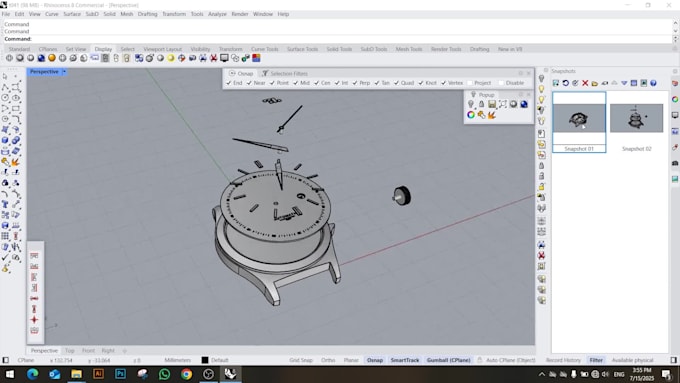Click the floppy disk icon in Popup panel

point(492,104)
